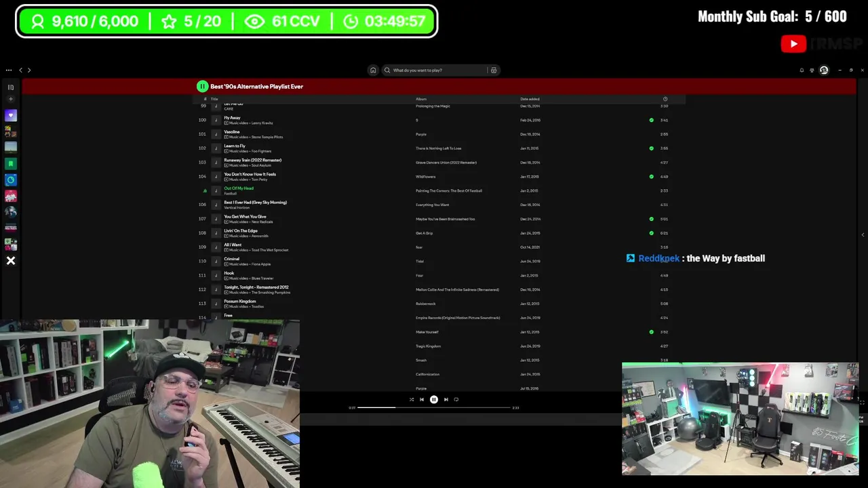The width and height of the screenshot is (868, 488).
Task: Expand Your Library sidebar
Action: tap(11, 87)
